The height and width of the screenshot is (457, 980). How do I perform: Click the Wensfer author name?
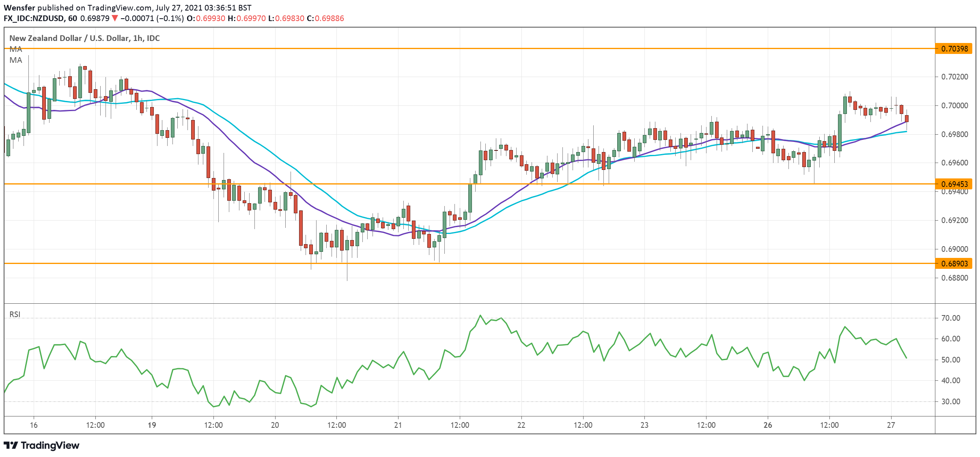click(19, 8)
